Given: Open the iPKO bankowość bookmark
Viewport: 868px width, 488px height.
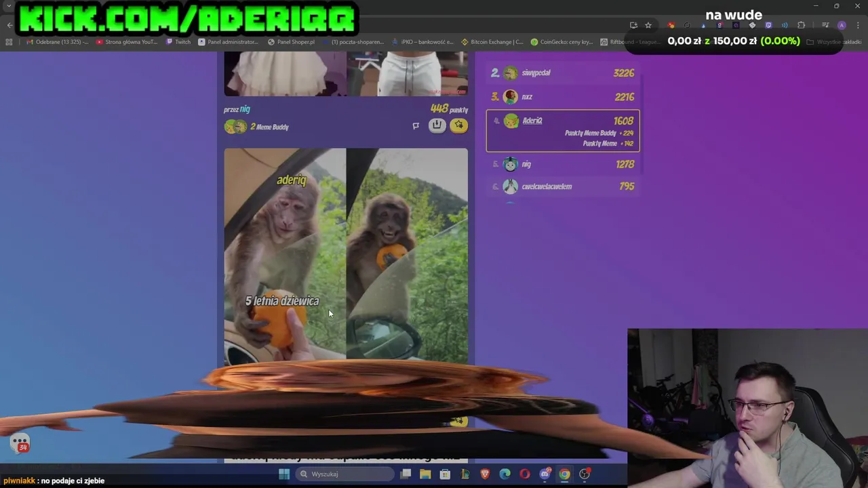Looking at the screenshot, I should pos(422,42).
